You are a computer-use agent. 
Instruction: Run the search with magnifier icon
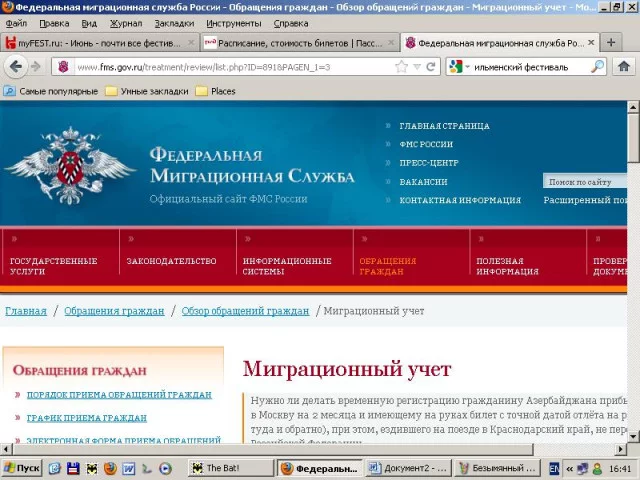597,67
